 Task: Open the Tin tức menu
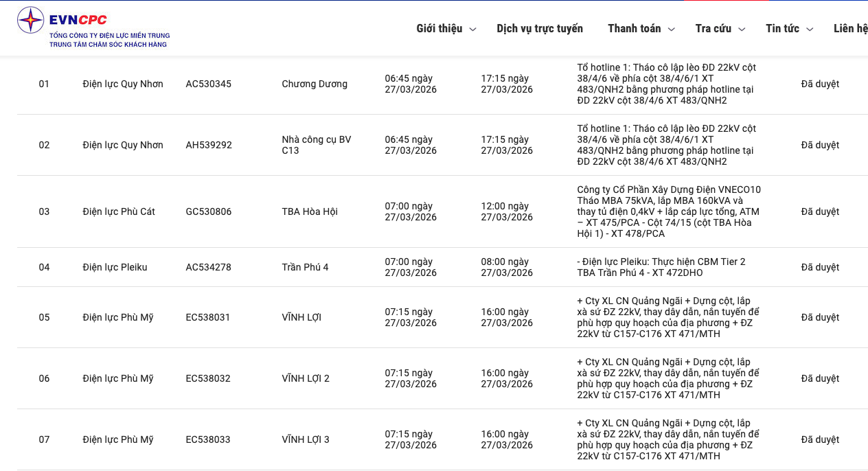click(x=782, y=29)
